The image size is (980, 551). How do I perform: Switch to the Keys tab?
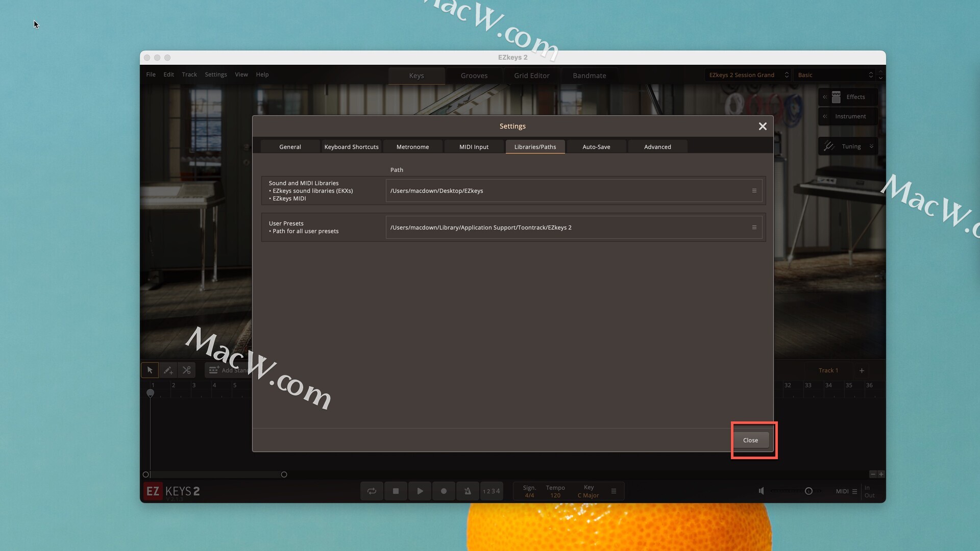click(416, 76)
